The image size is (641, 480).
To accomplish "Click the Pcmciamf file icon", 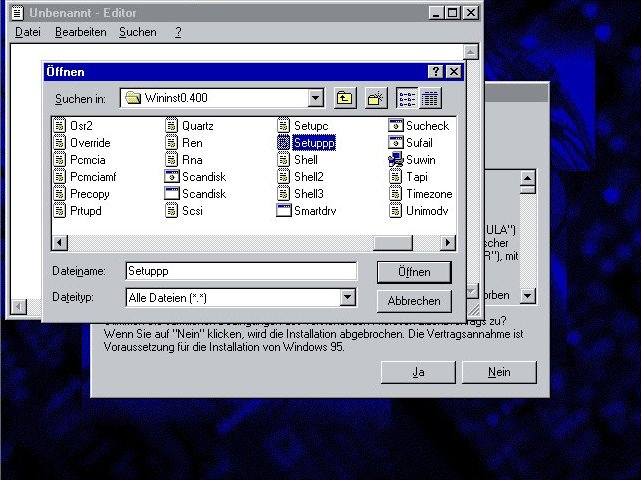I will tap(60, 177).
